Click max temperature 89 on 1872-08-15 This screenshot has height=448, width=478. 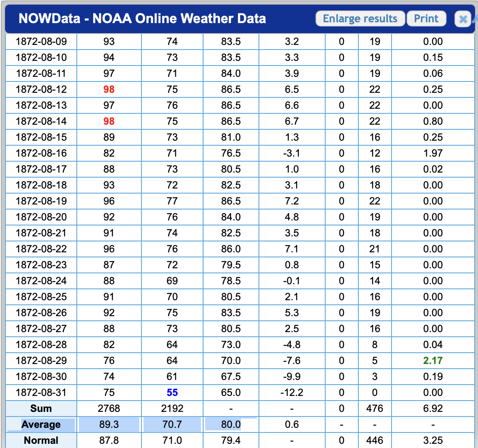pos(109,137)
